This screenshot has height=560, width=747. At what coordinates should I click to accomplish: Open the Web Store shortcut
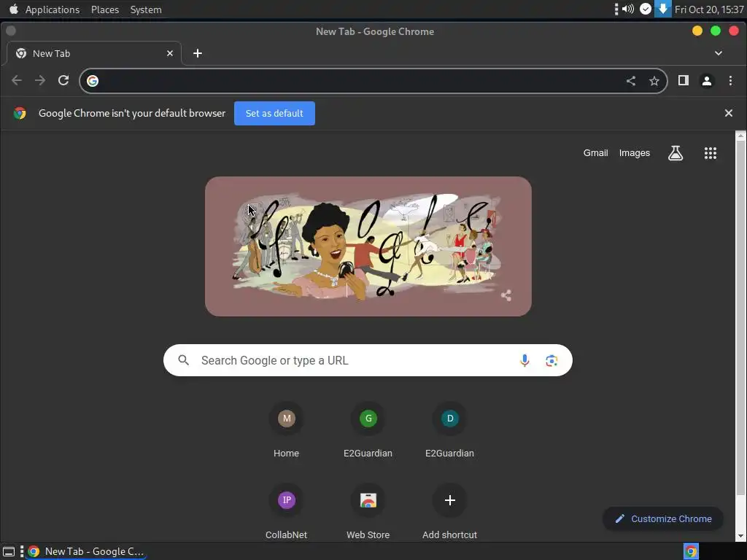tap(368, 513)
